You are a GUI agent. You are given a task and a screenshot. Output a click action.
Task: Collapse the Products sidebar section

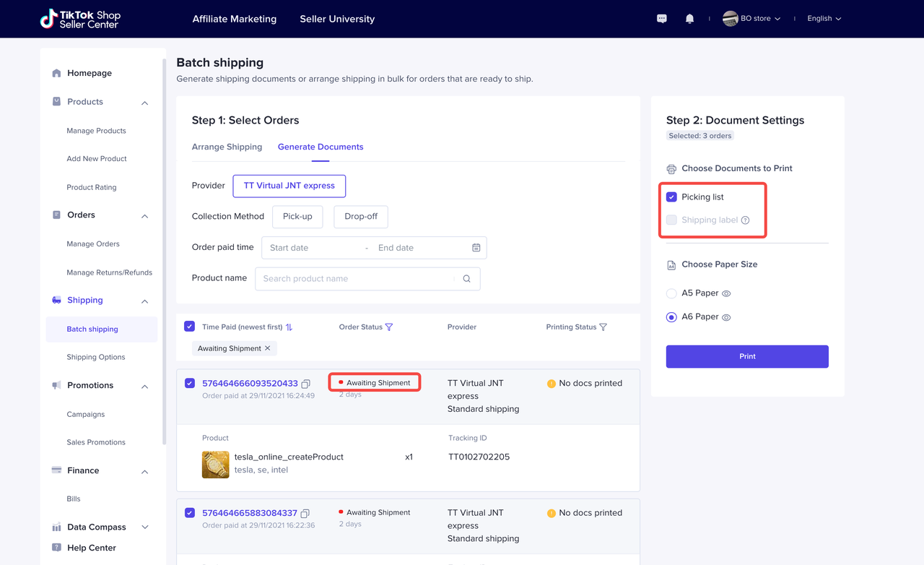(144, 103)
